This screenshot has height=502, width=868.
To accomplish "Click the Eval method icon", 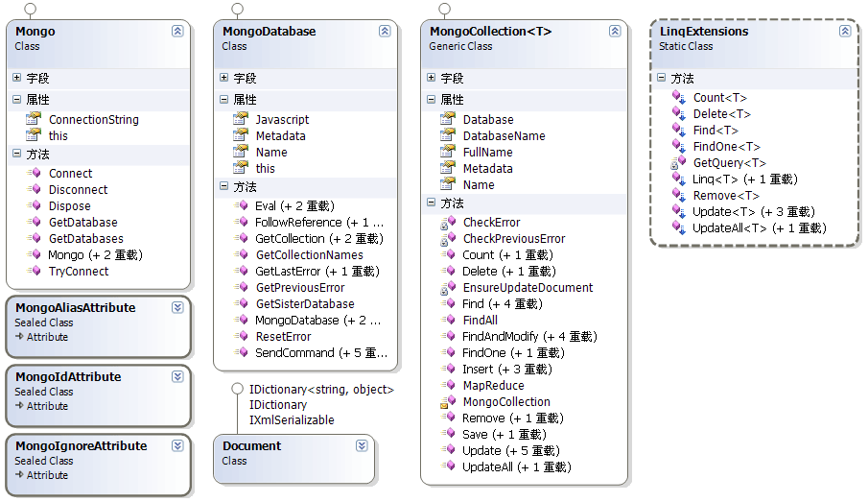I will tap(241, 205).
